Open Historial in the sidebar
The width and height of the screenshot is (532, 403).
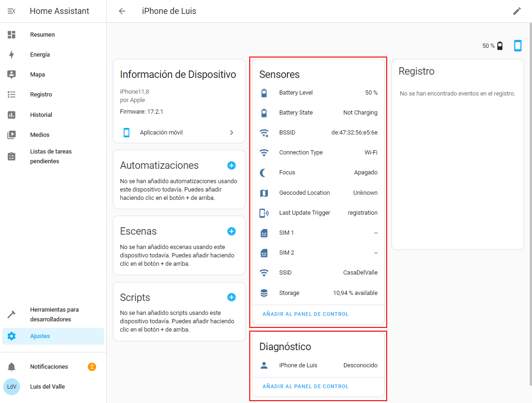[x=53, y=115]
